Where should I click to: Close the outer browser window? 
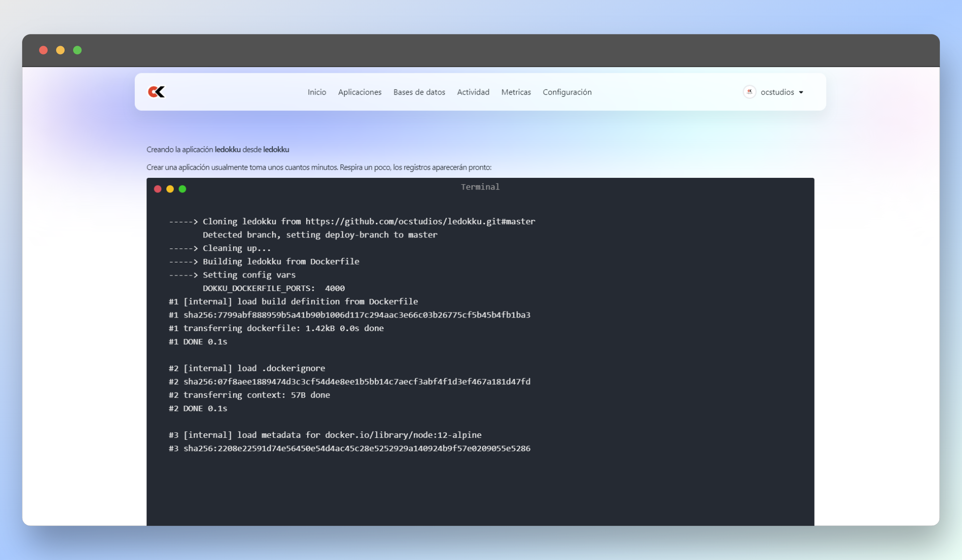click(44, 50)
